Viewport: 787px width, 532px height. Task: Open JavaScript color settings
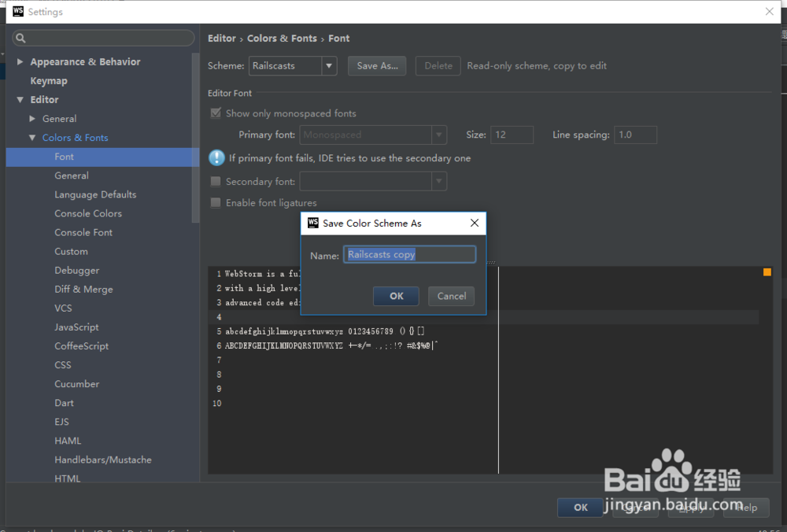77,327
